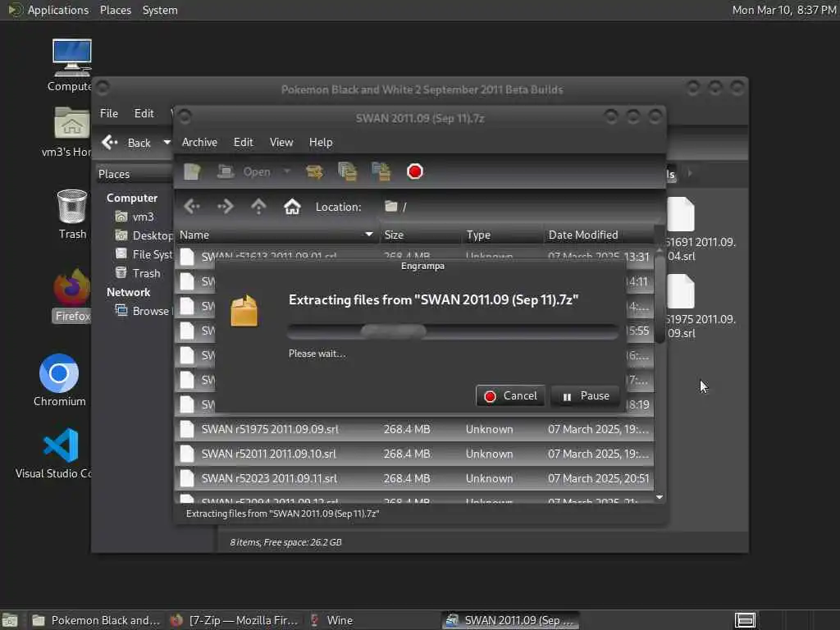Open the Applications menu

click(x=49, y=10)
